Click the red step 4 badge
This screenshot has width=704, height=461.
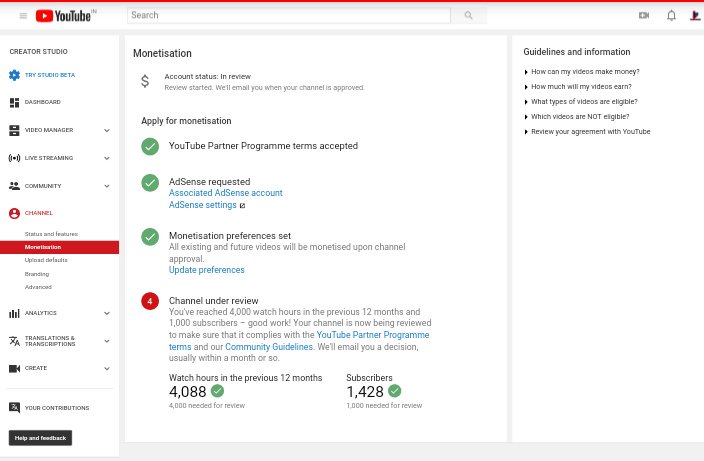(x=150, y=301)
